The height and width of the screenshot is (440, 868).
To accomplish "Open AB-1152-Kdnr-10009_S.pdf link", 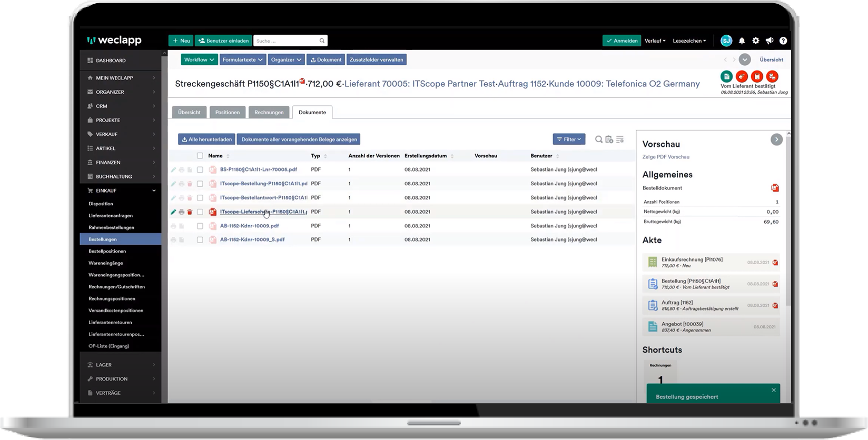I will 252,239.
